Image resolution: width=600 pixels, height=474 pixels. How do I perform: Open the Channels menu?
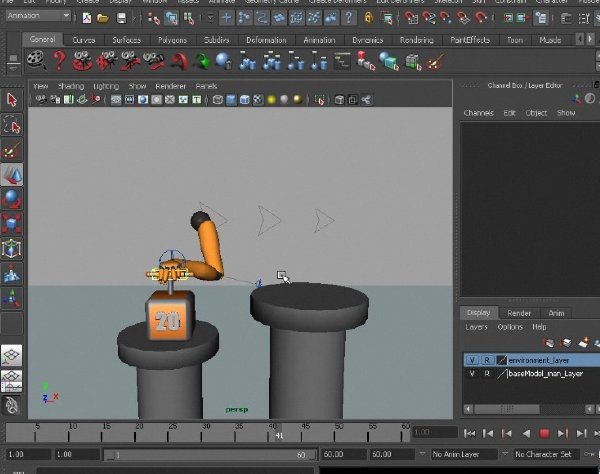point(478,113)
